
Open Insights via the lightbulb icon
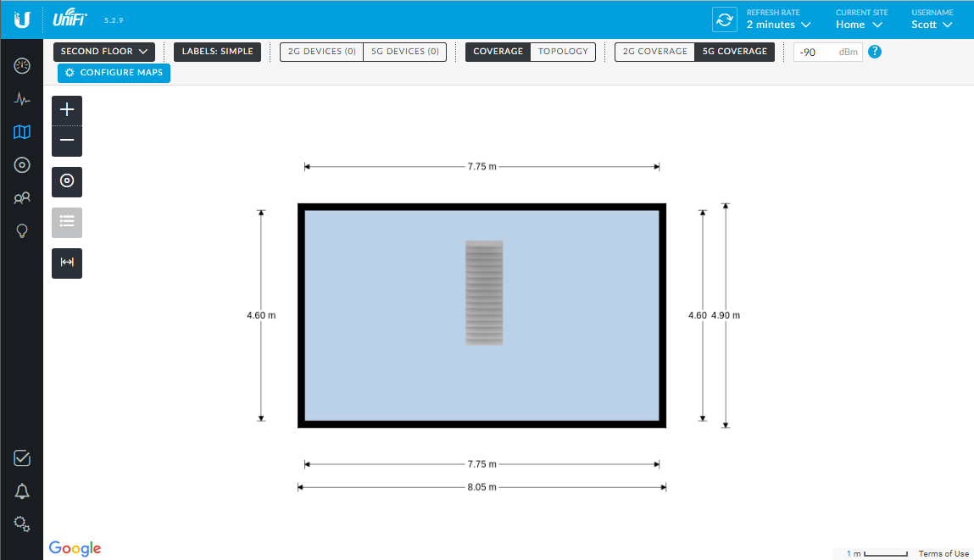click(x=22, y=230)
